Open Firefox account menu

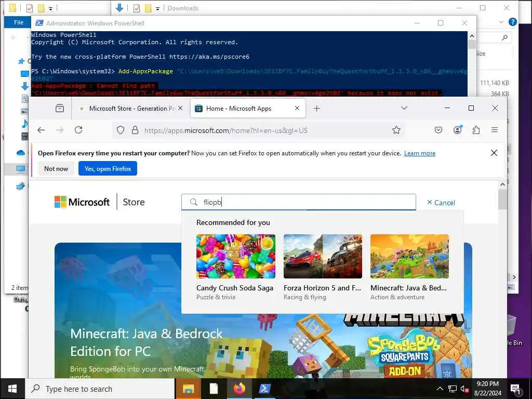click(x=457, y=130)
